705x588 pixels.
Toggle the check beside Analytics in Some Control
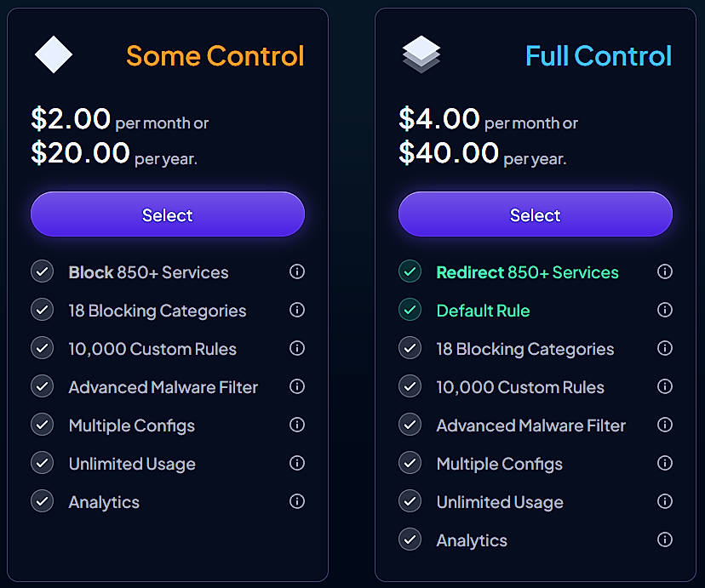[x=42, y=501]
